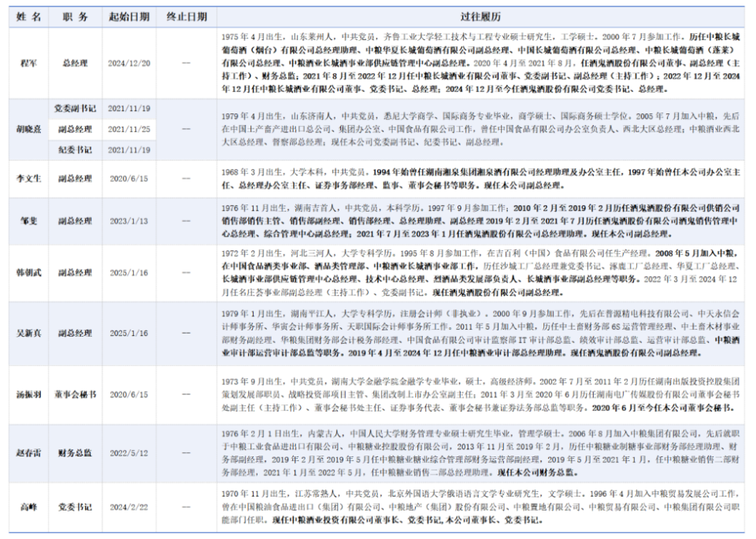Click the end date dash in 程军's row
Viewport: 756px width, 539px height.
click(x=187, y=63)
